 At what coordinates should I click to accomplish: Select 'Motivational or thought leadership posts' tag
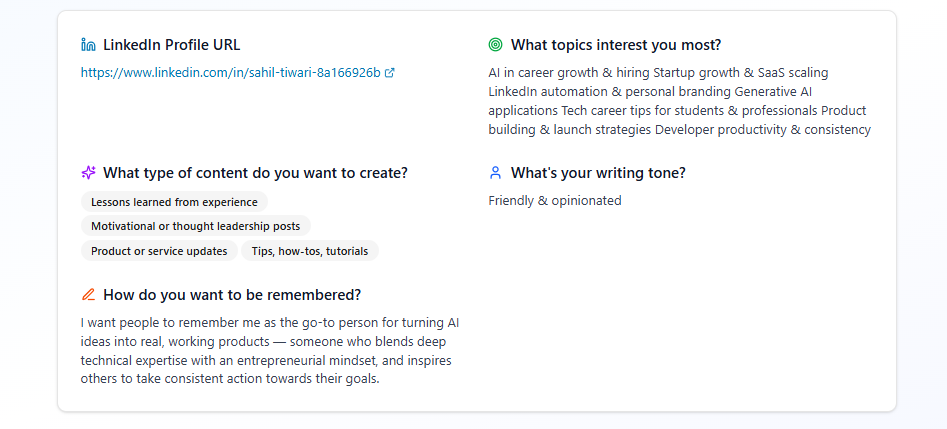195,226
